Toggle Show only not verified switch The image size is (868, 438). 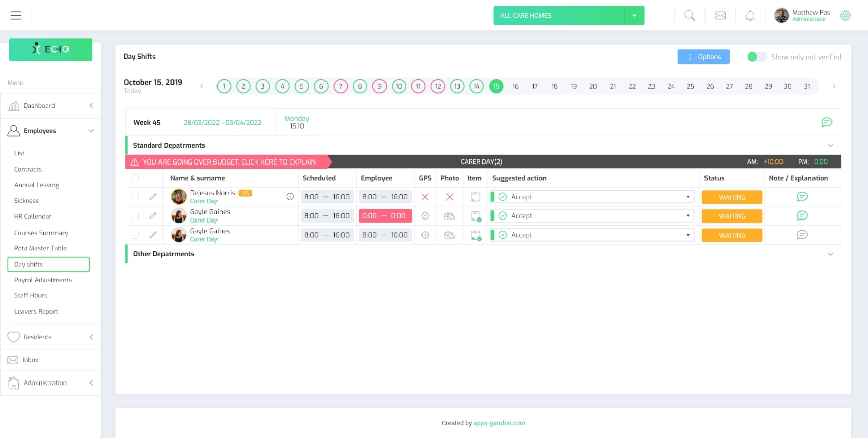756,57
